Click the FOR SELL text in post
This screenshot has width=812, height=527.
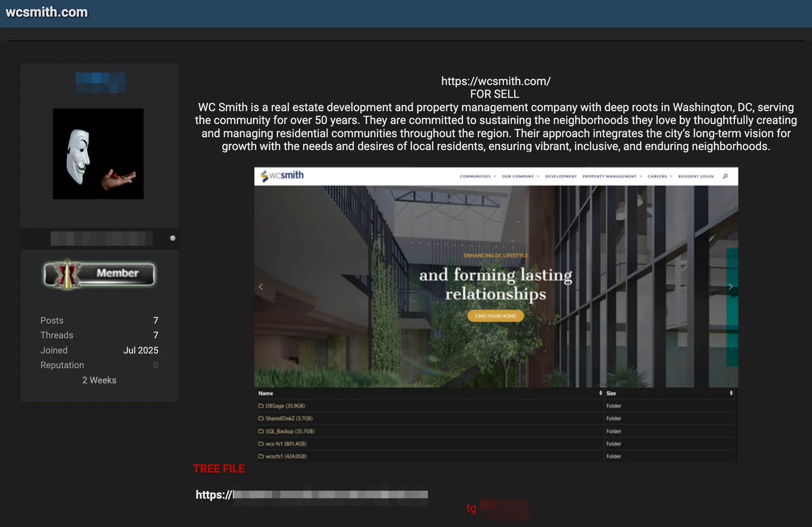(x=494, y=94)
